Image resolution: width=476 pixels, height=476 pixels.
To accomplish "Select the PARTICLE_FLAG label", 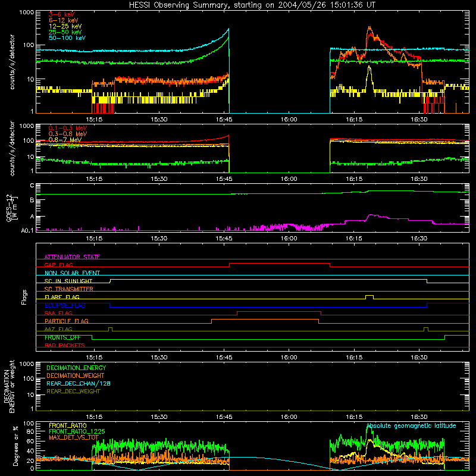I will coord(67,321).
